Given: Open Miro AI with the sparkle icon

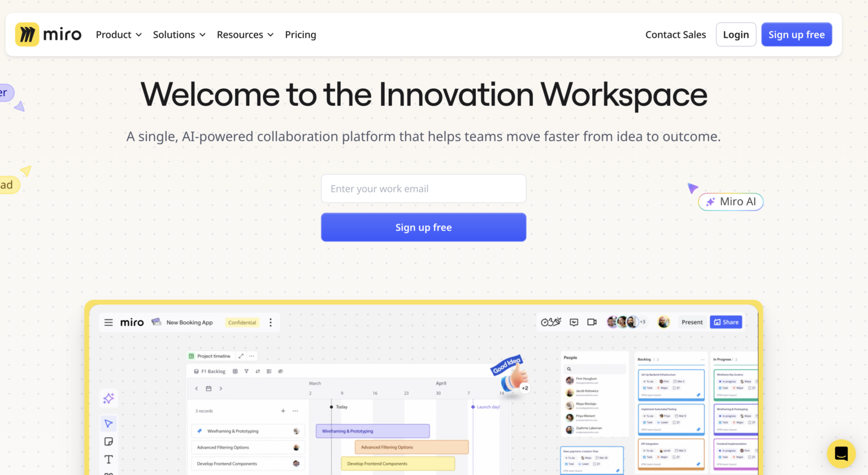Looking at the screenshot, I should click(108, 398).
